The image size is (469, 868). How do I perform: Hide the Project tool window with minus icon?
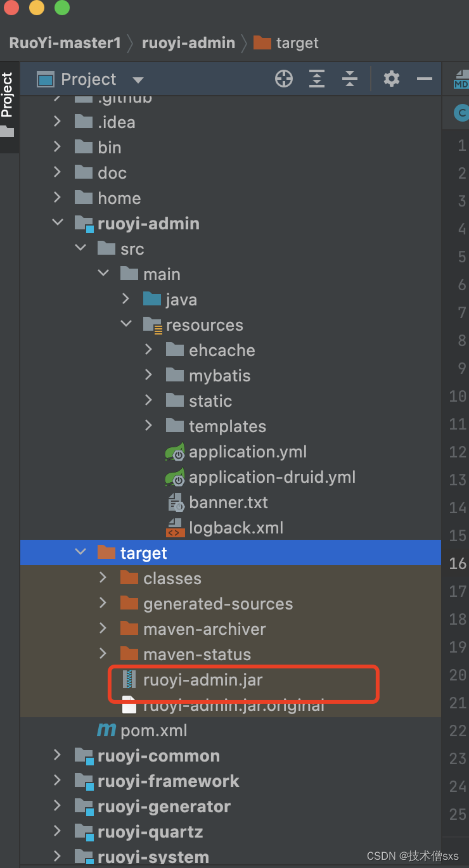[x=424, y=79]
